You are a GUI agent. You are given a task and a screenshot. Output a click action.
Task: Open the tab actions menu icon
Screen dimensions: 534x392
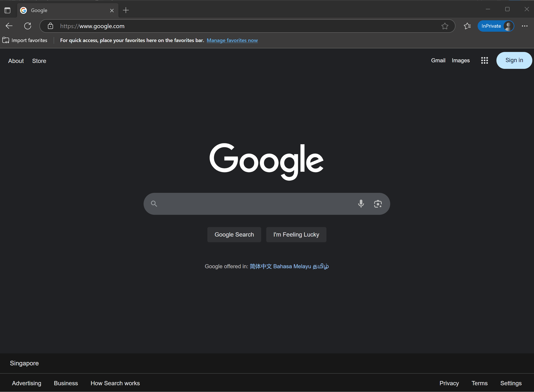[7, 10]
